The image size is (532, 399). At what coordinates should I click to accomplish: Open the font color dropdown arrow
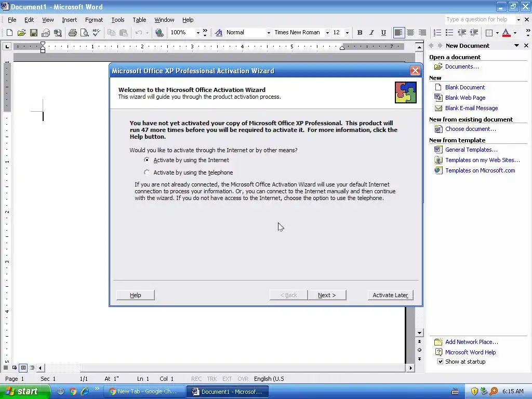click(515, 33)
